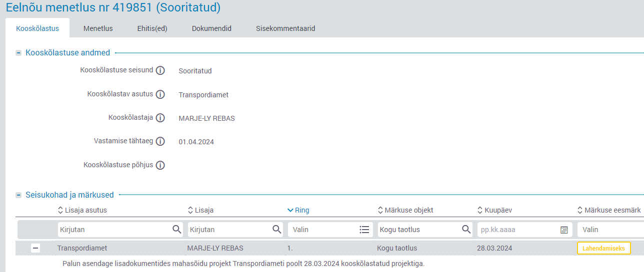Focus Kuupäev pp.kk.aaaa date field
The image size is (644, 272).
[x=524, y=230]
